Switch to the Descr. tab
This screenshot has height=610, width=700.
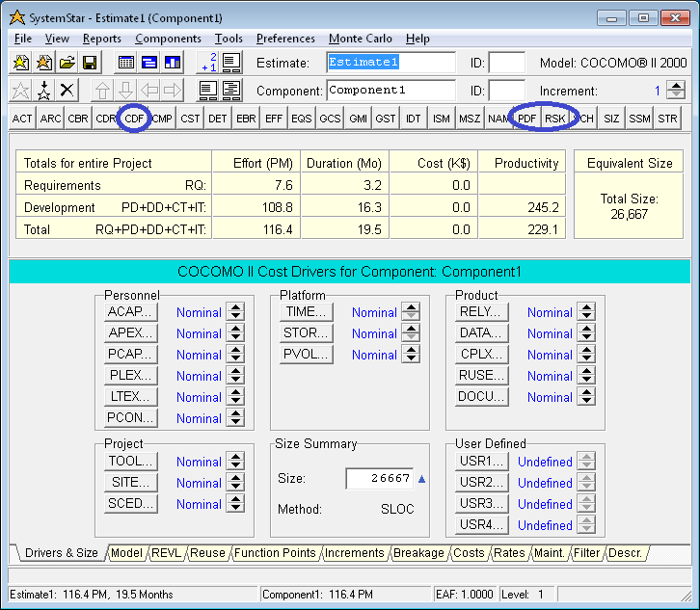coord(625,553)
